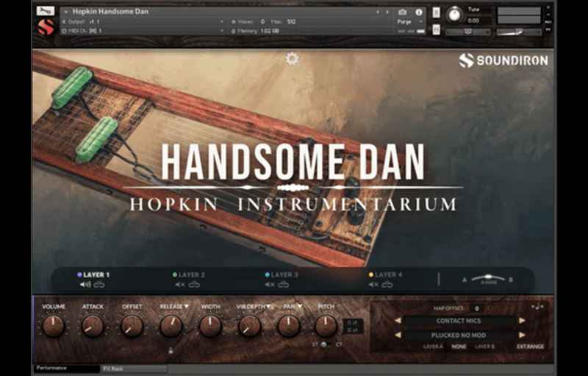The image size is (588, 376).
Task: Click the X-Fade slider between A and B
Action: [x=488, y=279]
